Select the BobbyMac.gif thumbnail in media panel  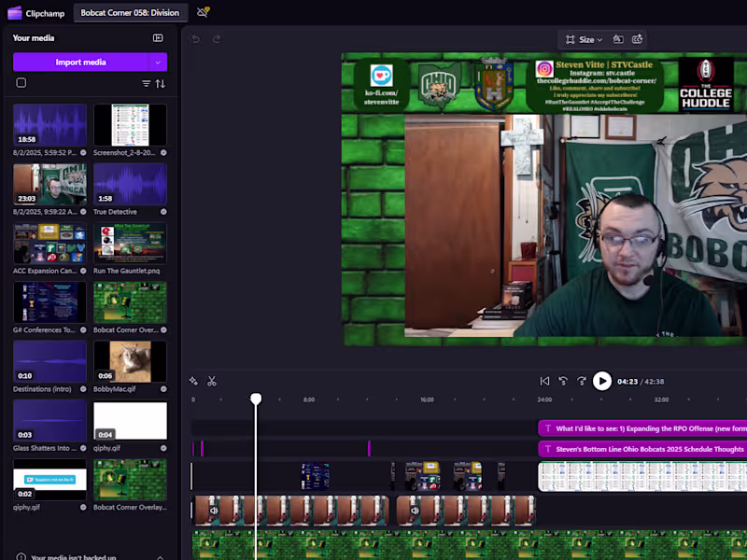[x=130, y=362]
